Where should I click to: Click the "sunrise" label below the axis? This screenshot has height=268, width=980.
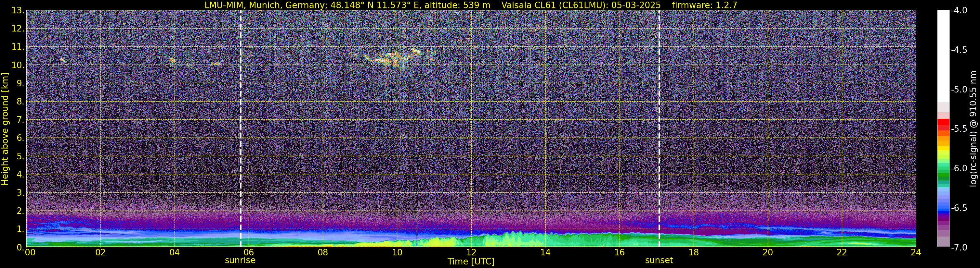[240, 261]
